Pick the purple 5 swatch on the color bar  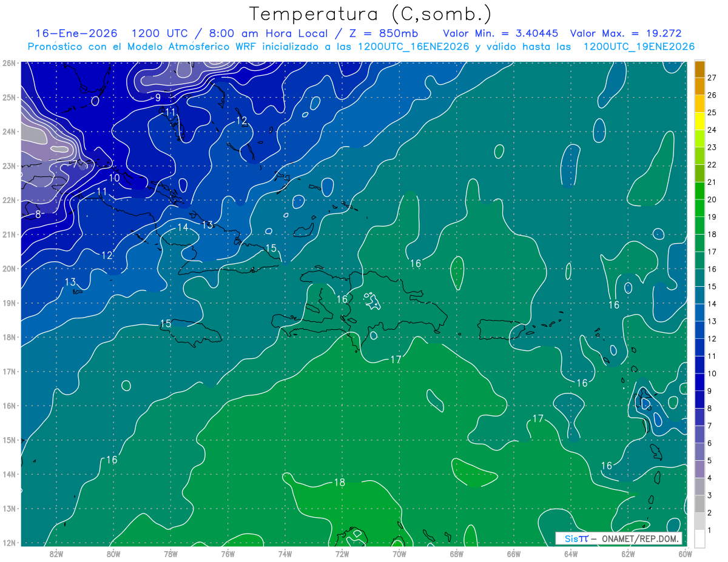pos(699,452)
